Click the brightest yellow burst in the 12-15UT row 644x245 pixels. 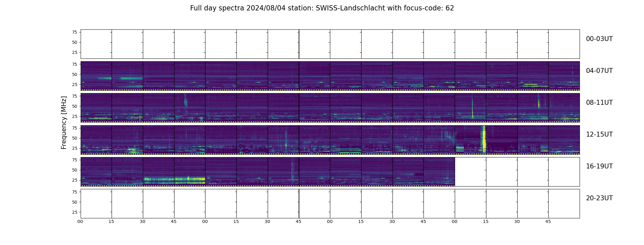484,139
